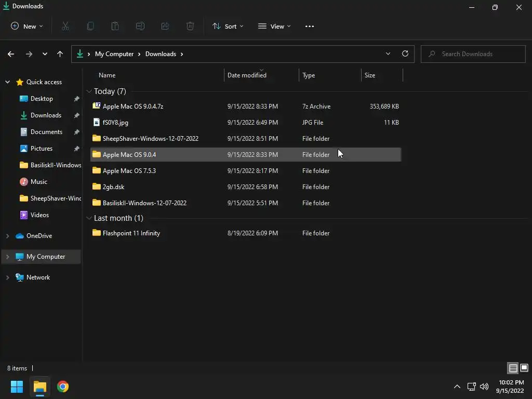Click the Share icon in toolbar

165,26
